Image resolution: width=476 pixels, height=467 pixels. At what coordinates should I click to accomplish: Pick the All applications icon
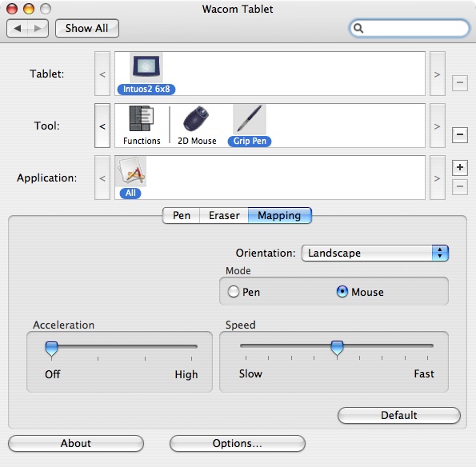131,171
